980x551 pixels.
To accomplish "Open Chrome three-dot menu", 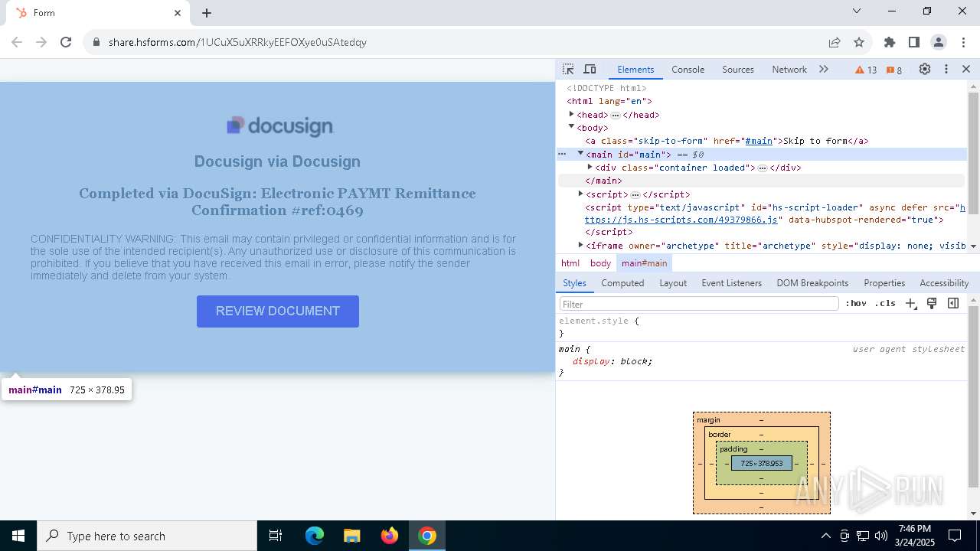I will pos(963,42).
